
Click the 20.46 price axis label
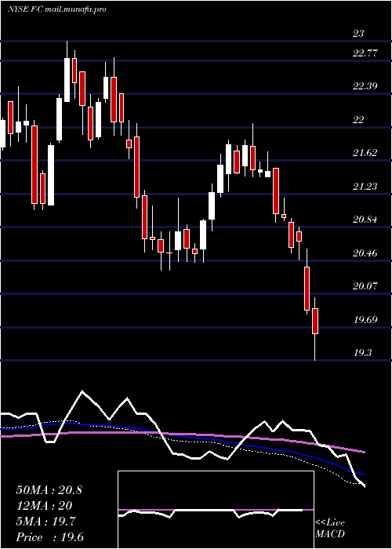point(365,253)
